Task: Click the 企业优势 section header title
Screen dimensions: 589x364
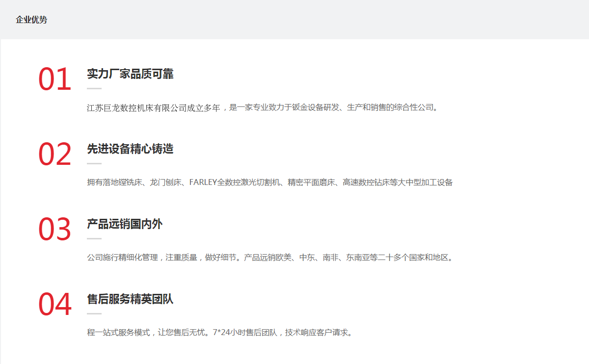Action: click(31, 20)
